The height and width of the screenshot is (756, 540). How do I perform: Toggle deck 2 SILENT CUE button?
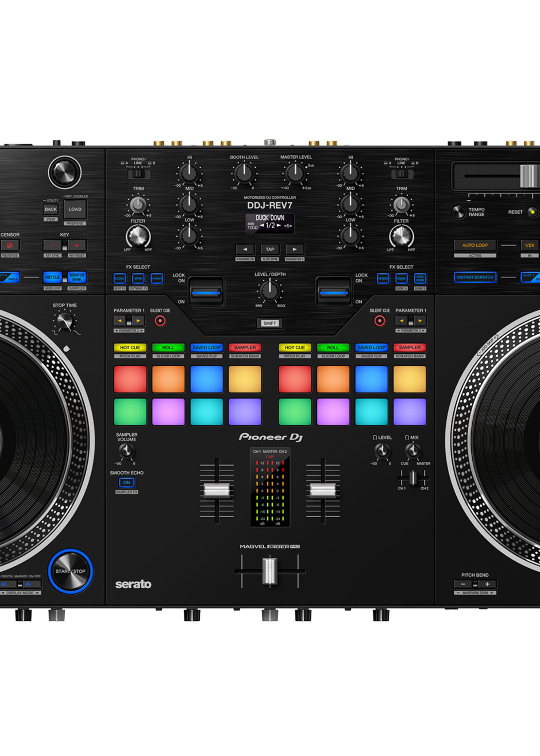(380, 321)
